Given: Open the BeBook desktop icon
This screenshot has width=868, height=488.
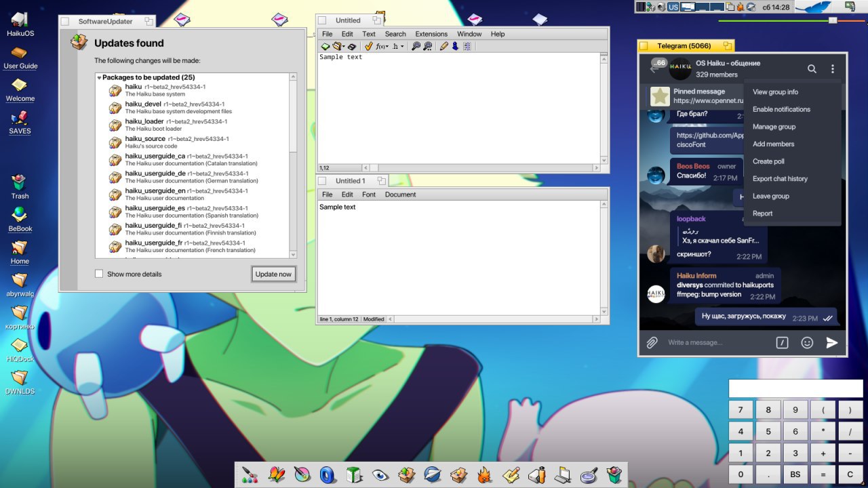Looking at the screenshot, I should [20, 219].
